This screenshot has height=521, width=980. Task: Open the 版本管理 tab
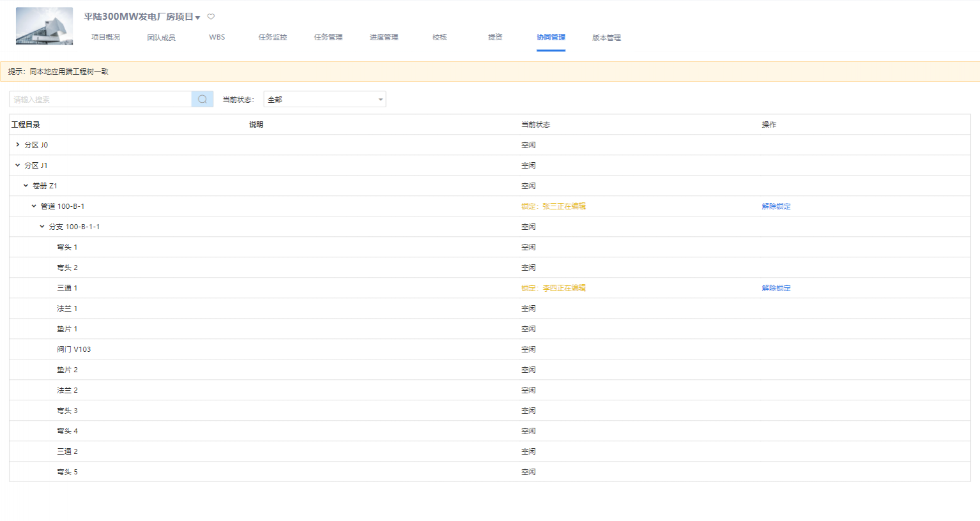606,37
